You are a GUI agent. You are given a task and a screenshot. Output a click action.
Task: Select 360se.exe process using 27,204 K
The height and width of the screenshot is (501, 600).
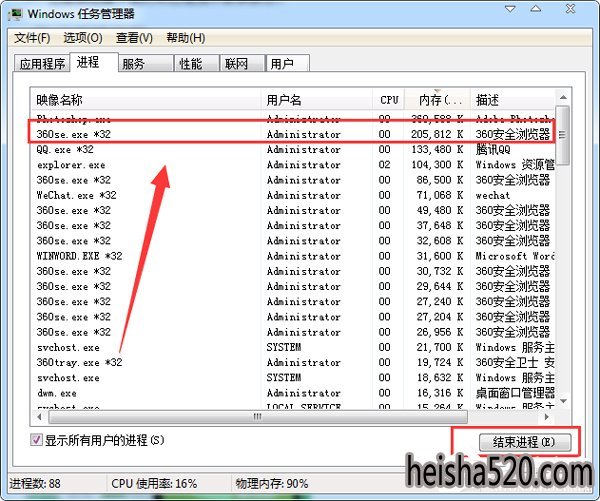tap(293, 317)
